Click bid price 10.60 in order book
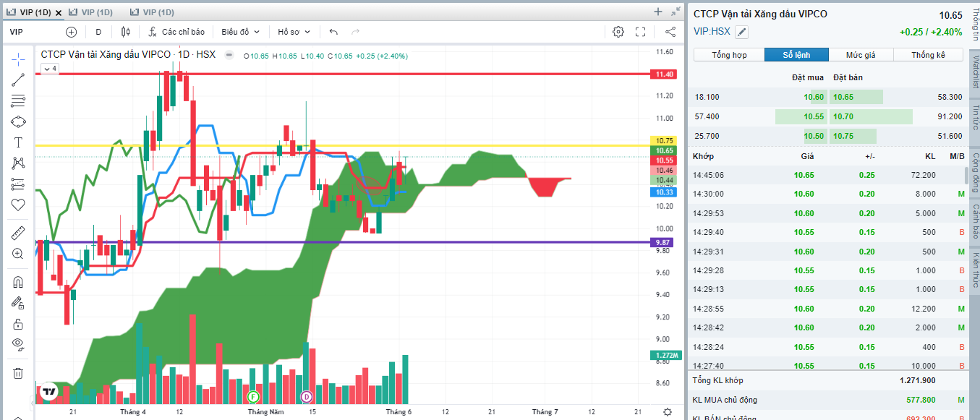The width and height of the screenshot is (980, 420). click(814, 97)
